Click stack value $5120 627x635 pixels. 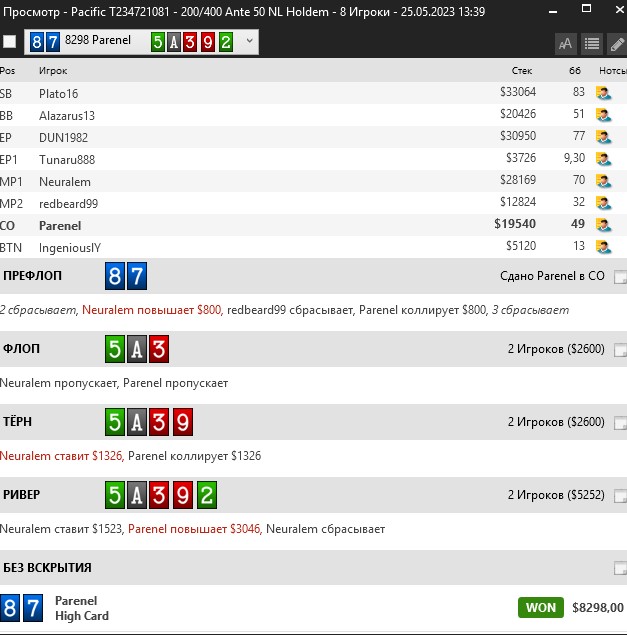[x=521, y=245]
